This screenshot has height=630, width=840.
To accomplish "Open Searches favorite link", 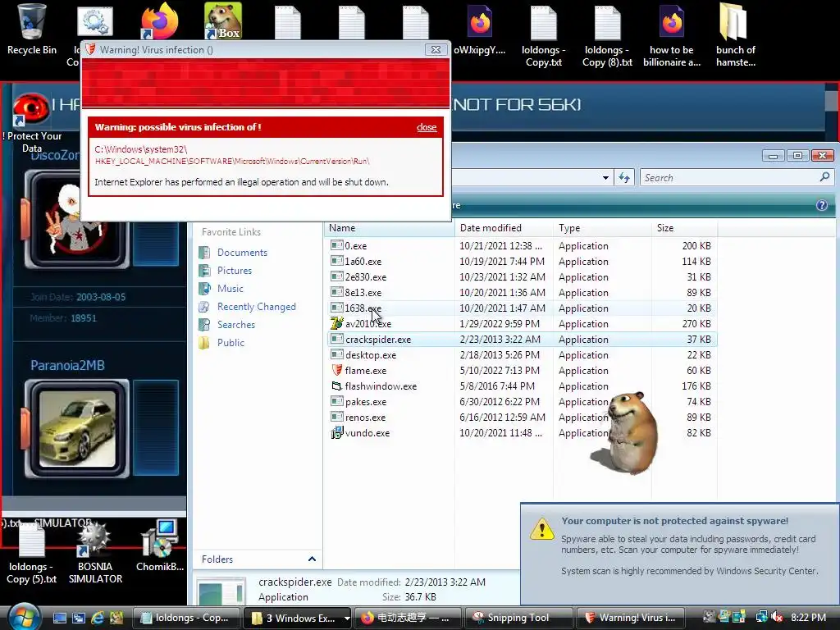I will [x=235, y=325].
